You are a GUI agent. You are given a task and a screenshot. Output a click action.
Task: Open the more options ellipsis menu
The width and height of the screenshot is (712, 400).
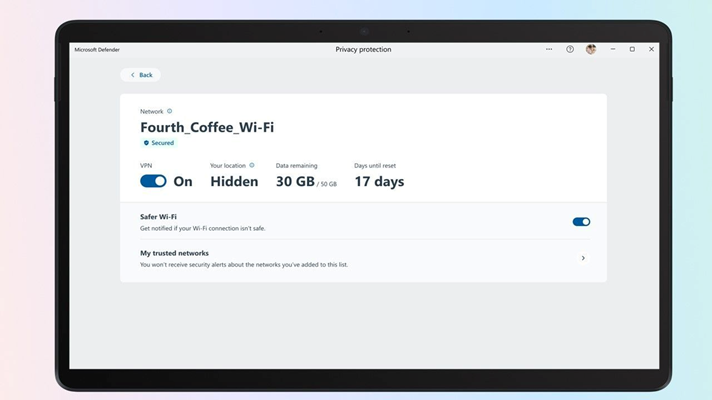[549, 49]
